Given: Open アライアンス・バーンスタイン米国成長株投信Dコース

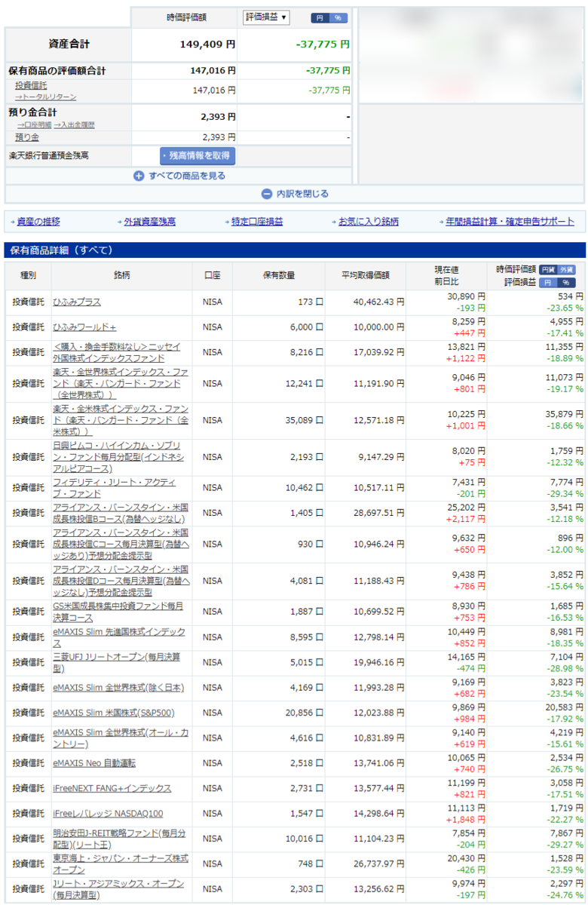Looking at the screenshot, I should (121, 581).
